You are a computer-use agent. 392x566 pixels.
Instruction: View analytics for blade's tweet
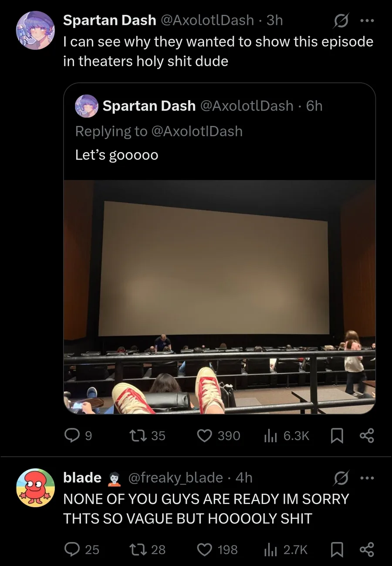tap(270, 549)
